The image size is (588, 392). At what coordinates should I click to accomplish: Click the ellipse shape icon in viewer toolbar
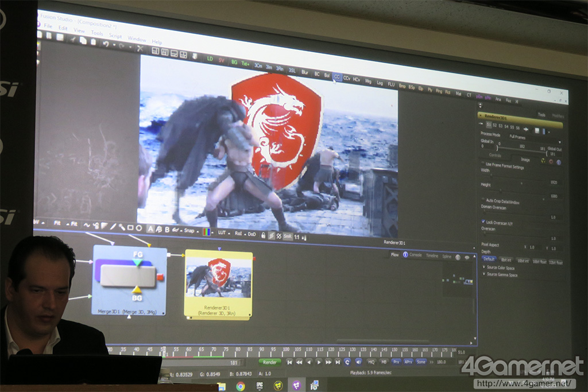[139, 228]
